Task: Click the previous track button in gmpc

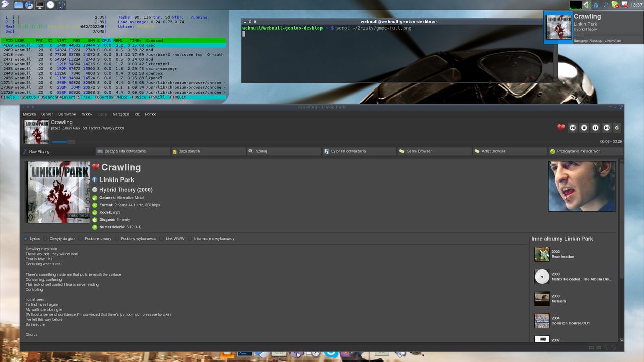Action: (x=573, y=128)
